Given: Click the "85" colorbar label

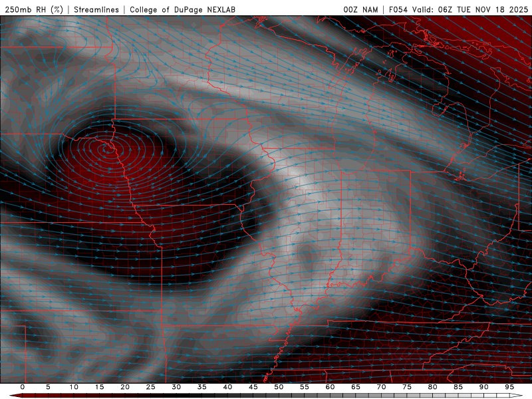Looking at the screenshot, I should 458,387.
